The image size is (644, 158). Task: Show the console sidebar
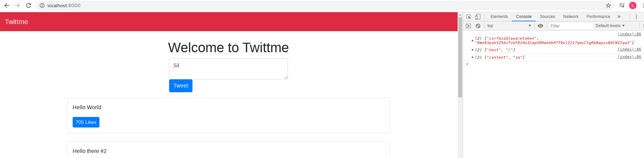(x=468, y=26)
